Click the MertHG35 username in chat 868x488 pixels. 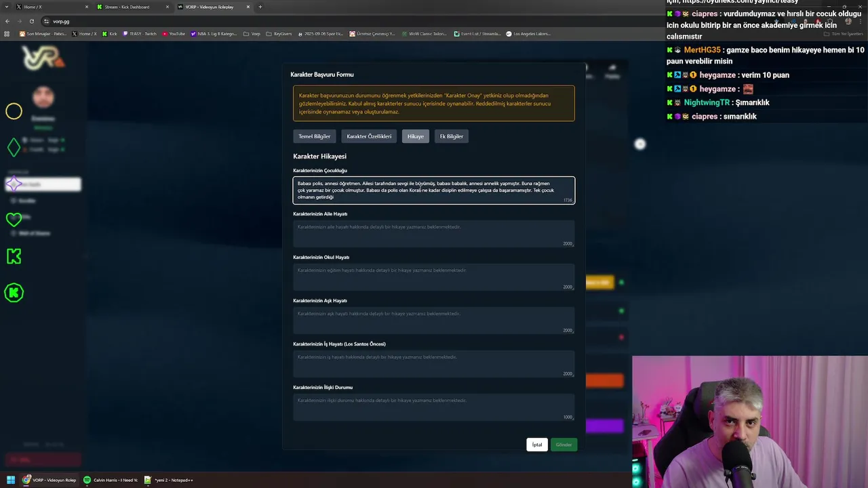(702, 50)
